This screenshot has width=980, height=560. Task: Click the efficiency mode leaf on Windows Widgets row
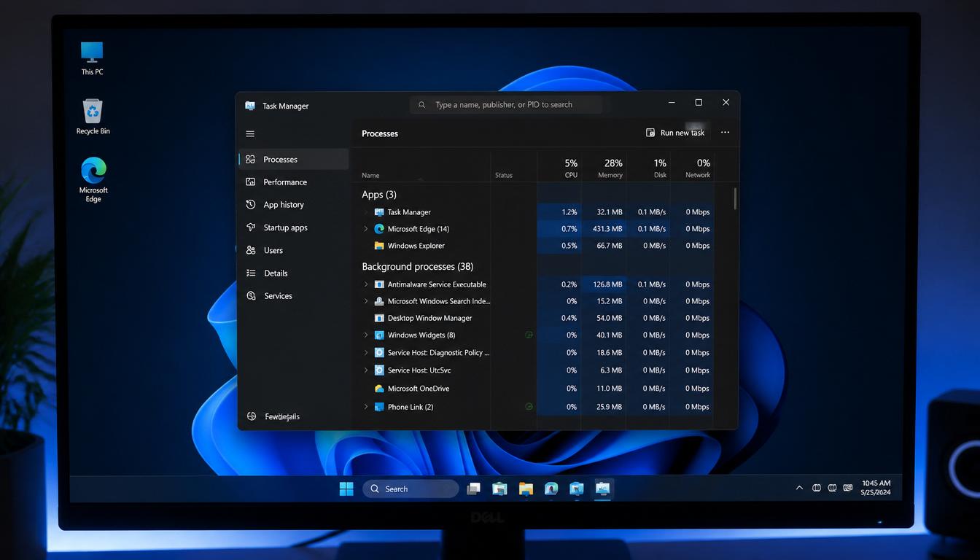(529, 335)
